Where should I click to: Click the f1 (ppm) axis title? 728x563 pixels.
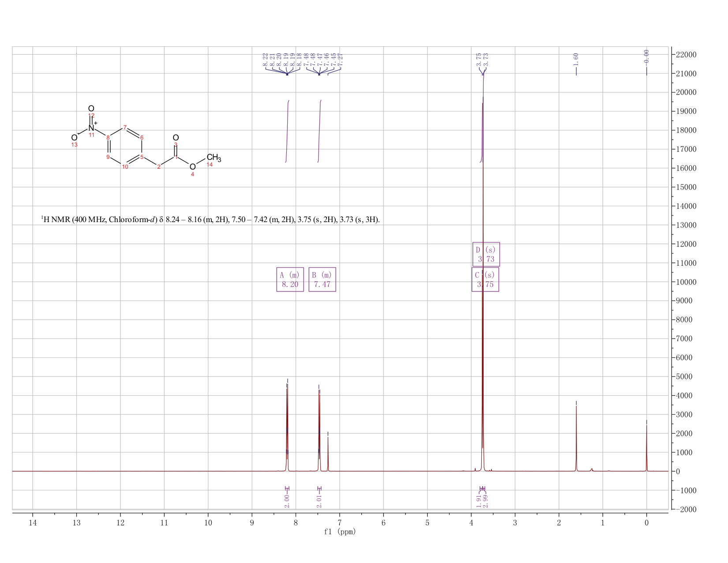(x=340, y=532)
